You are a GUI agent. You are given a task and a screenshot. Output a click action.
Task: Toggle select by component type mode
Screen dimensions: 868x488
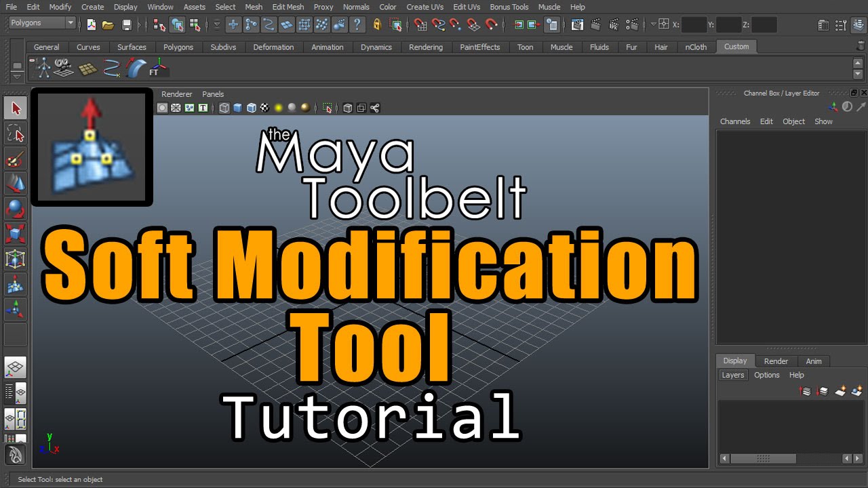click(x=195, y=25)
